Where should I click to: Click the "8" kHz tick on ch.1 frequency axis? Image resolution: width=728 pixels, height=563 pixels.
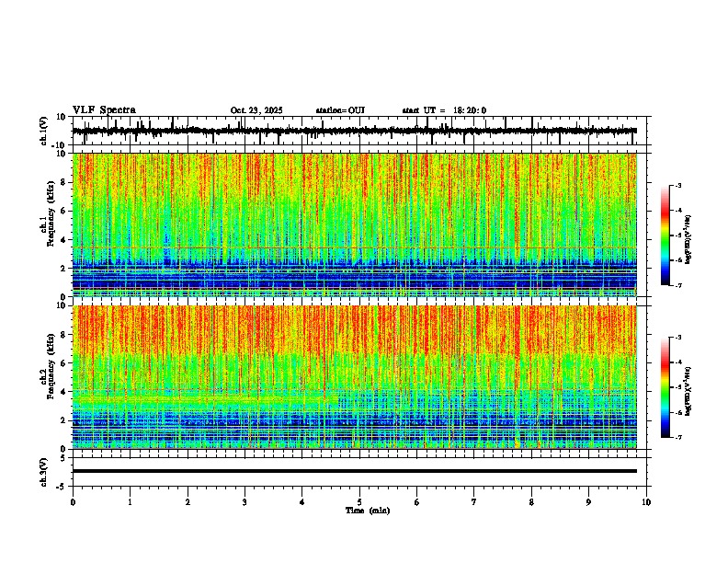point(63,182)
